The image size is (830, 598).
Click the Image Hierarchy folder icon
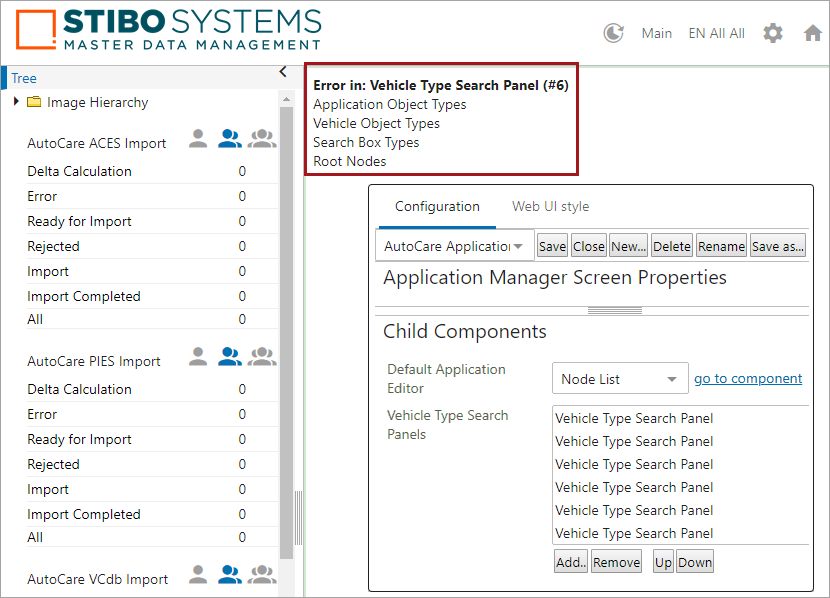pyautogui.click(x=34, y=102)
